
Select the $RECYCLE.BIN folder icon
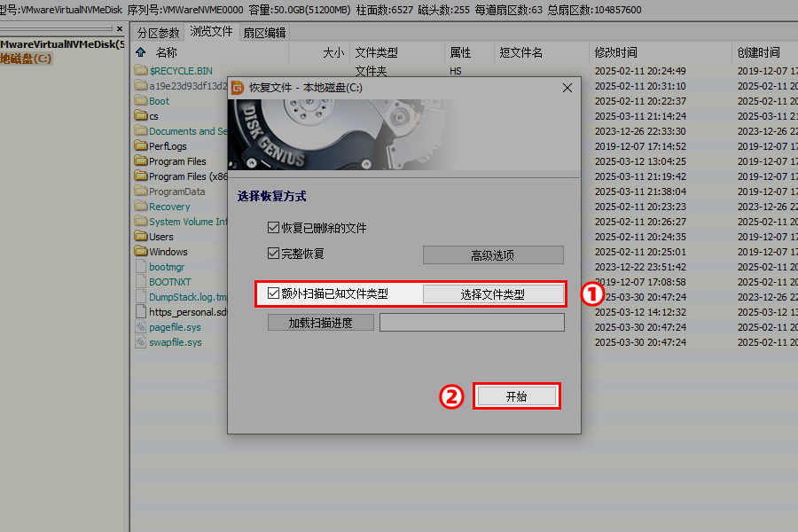[x=141, y=70]
